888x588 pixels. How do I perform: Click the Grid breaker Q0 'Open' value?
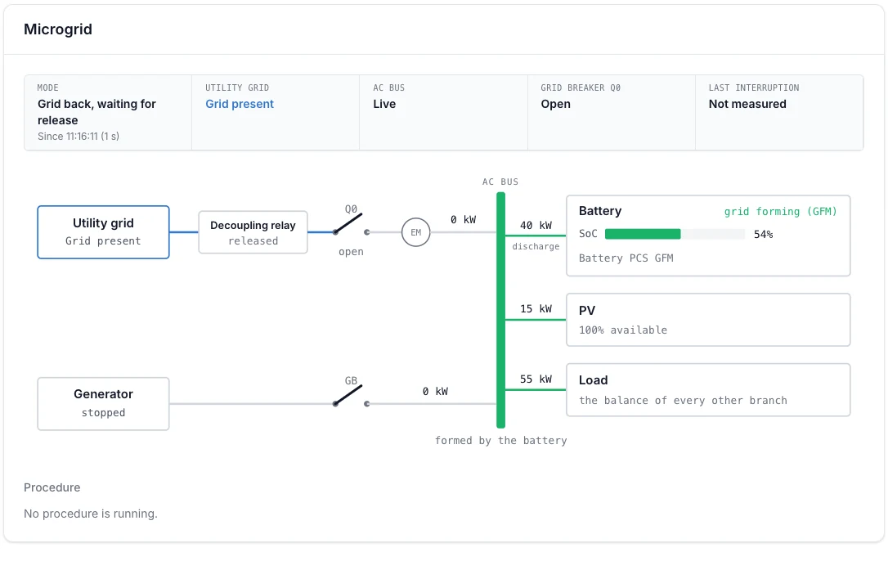tap(555, 104)
